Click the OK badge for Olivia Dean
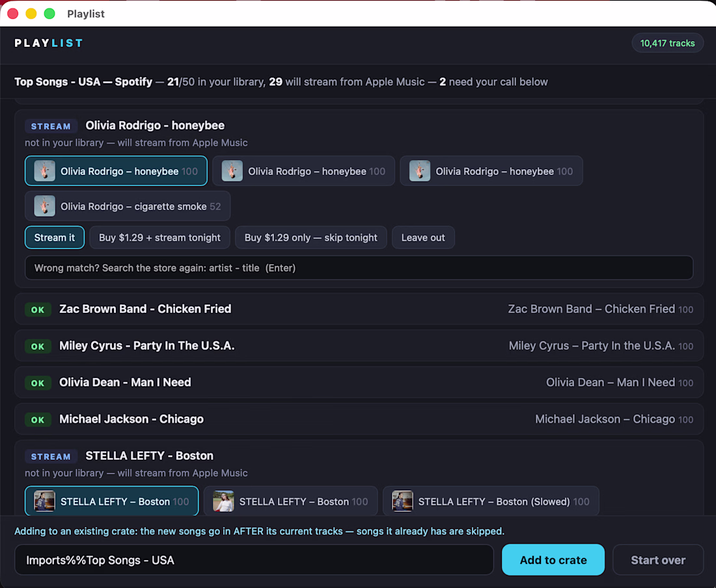The width and height of the screenshot is (716, 588). tap(38, 382)
